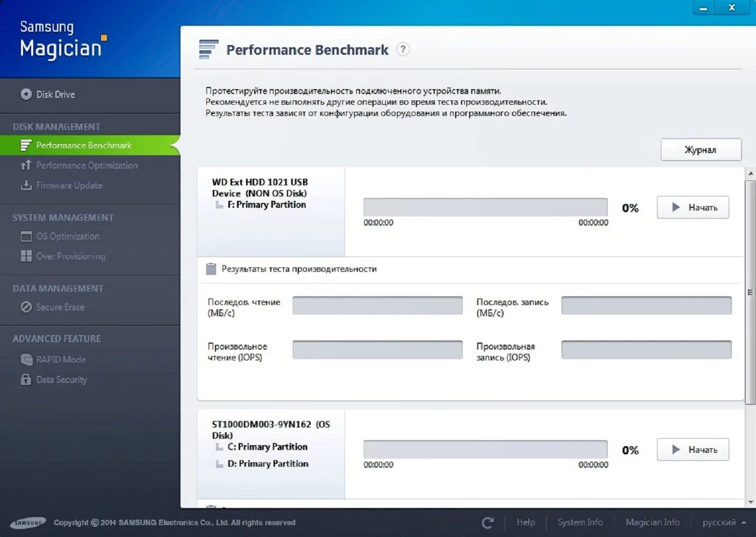Open Performance Optimization
The height and width of the screenshot is (537, 756).
[87, 165]
